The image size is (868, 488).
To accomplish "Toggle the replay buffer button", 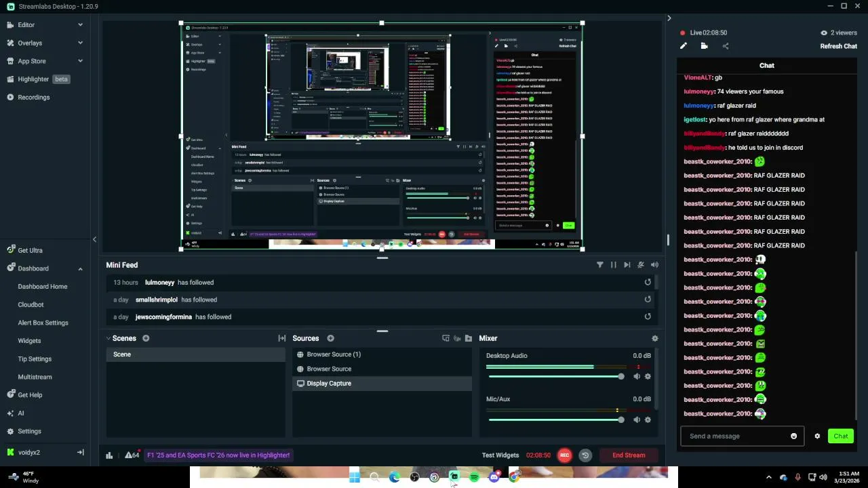I will tap(585, 455).
